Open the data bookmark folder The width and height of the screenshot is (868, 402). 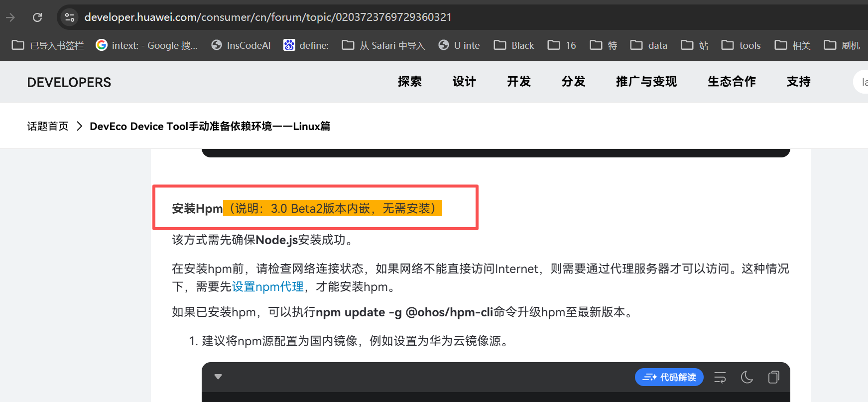click(x=649, y=45)
